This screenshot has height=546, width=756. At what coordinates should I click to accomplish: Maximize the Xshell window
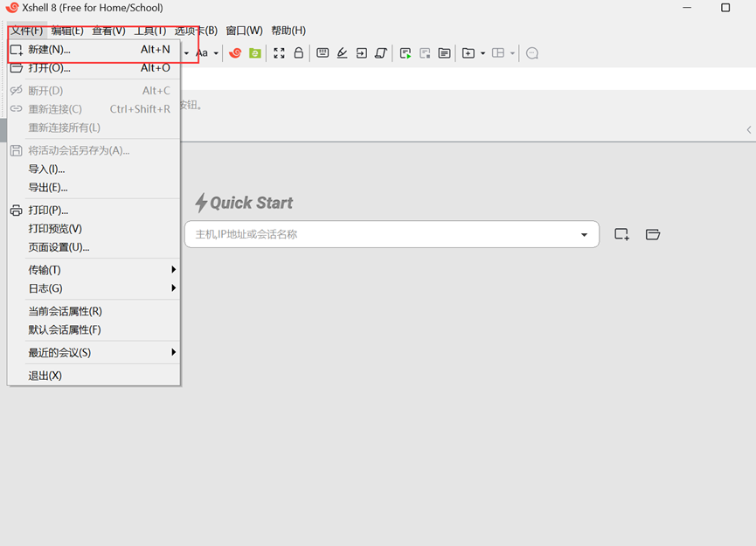tap(725, 8)
